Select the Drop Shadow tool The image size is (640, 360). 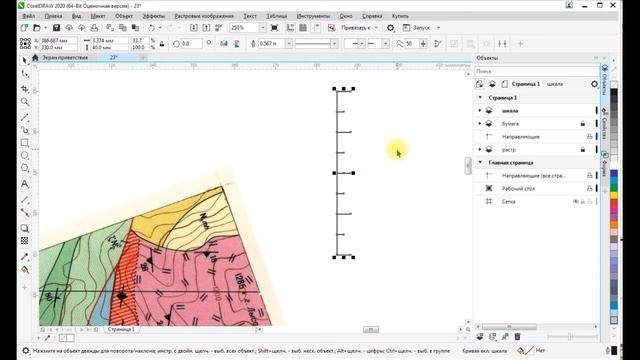tap(25, 228)
